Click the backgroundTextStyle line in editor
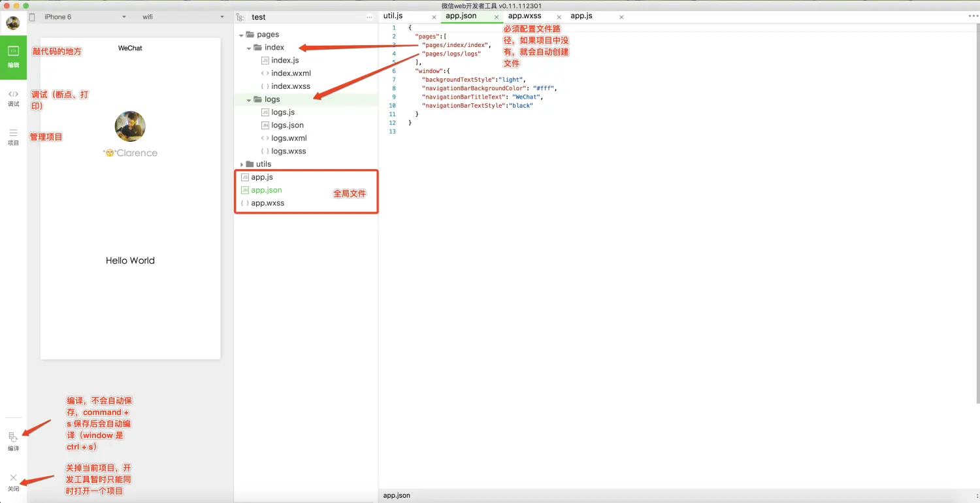The height and width of the screenshot is (503, 980). point(474,80)
